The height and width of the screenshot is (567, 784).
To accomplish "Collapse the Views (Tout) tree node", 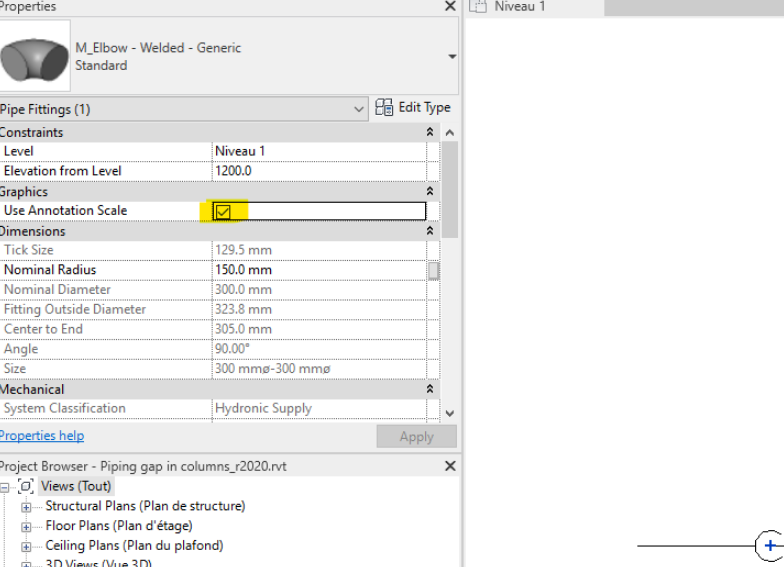I will tap(4, 486).
